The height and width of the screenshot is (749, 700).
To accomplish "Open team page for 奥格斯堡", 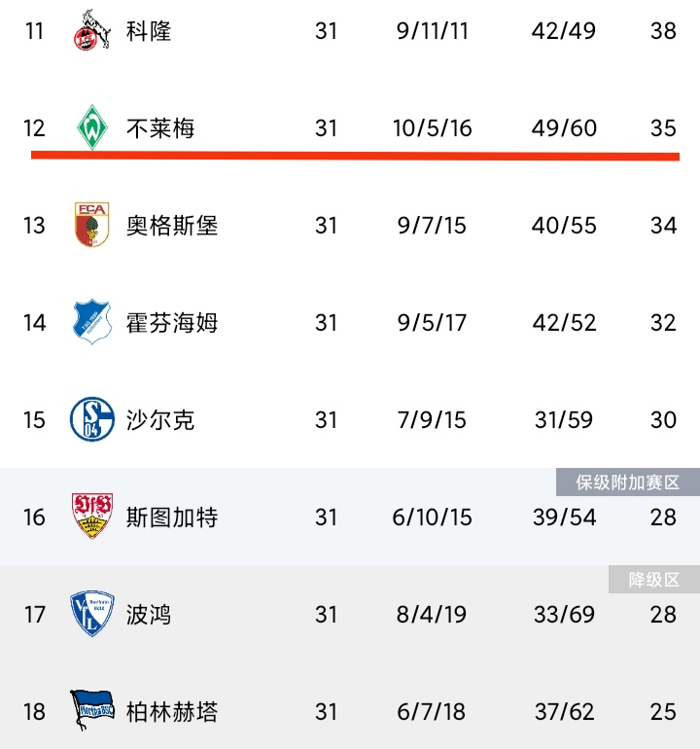I will pyautogui.click(x=172, y=226).
